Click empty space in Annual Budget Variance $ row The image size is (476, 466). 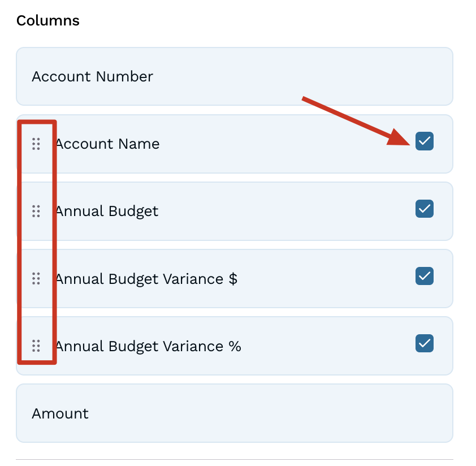tap(328, 279)
